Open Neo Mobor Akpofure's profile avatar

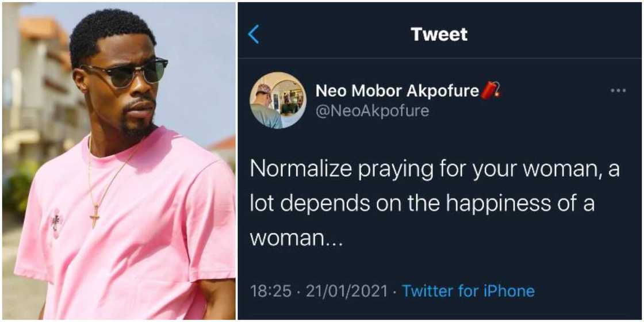click(278, 100)
